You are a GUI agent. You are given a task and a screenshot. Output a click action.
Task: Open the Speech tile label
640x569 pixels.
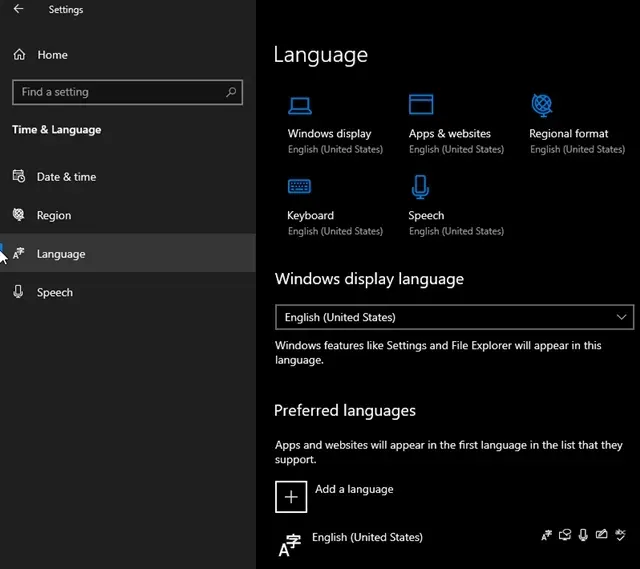click(x=426, y=215)
